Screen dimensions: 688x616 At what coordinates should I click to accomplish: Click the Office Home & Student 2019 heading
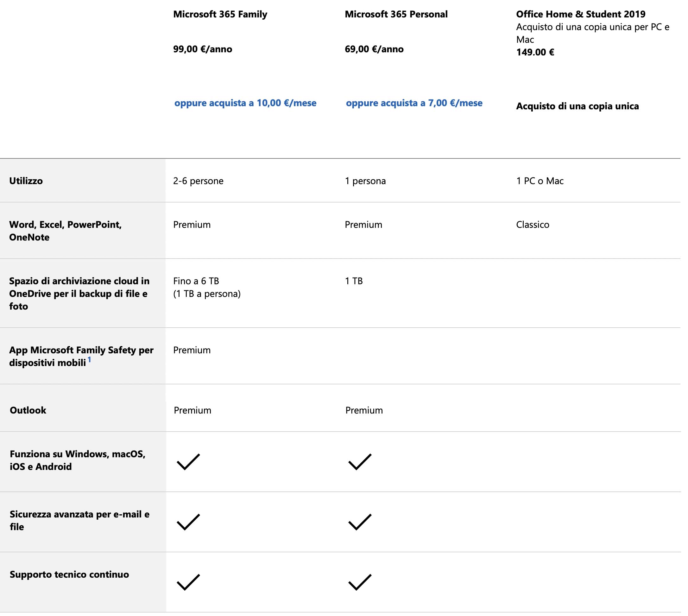tap(580, 14)
